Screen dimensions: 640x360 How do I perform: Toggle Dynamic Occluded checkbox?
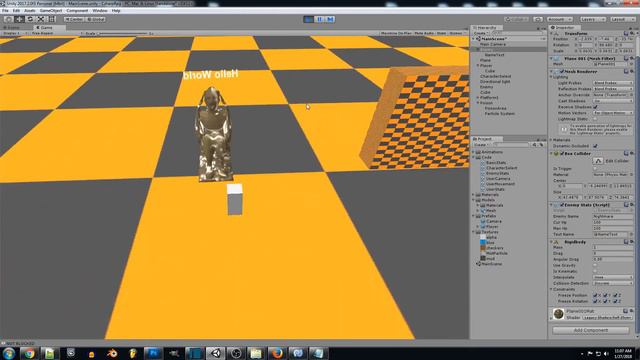tap(595, 146)
